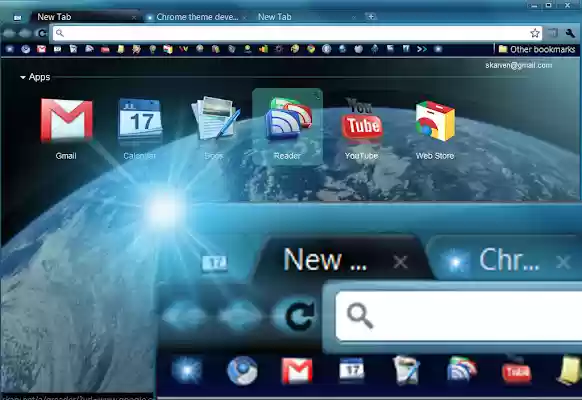Open the apple-shaped bookmark in bookmarks bar

point(359,49)
